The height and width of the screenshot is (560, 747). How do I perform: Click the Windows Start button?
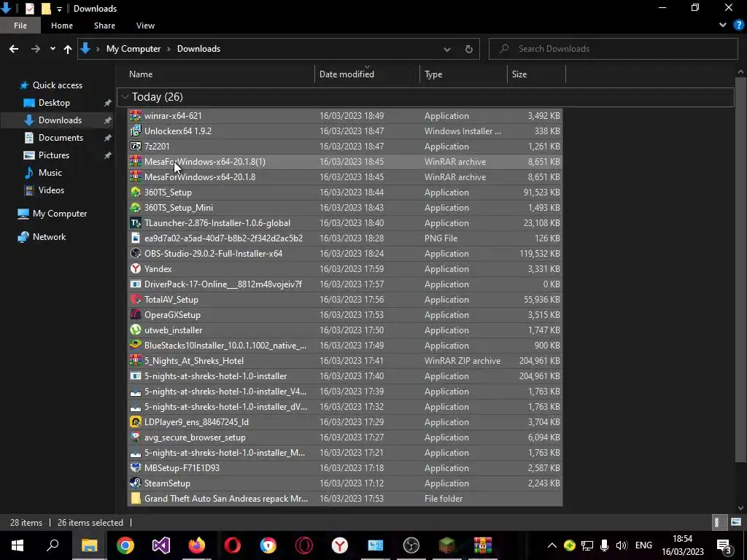pyautogui.click(x=18, y=545)
